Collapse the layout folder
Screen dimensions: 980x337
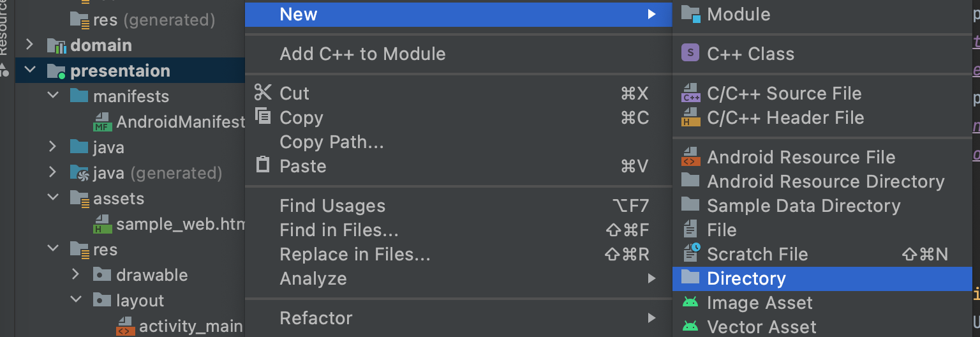pyautogui.click(x=75, y=300)
